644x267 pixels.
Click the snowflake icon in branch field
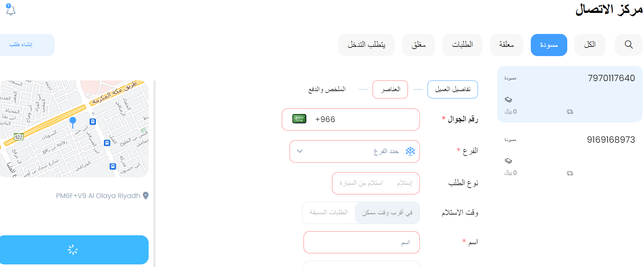tap(410, 151)
